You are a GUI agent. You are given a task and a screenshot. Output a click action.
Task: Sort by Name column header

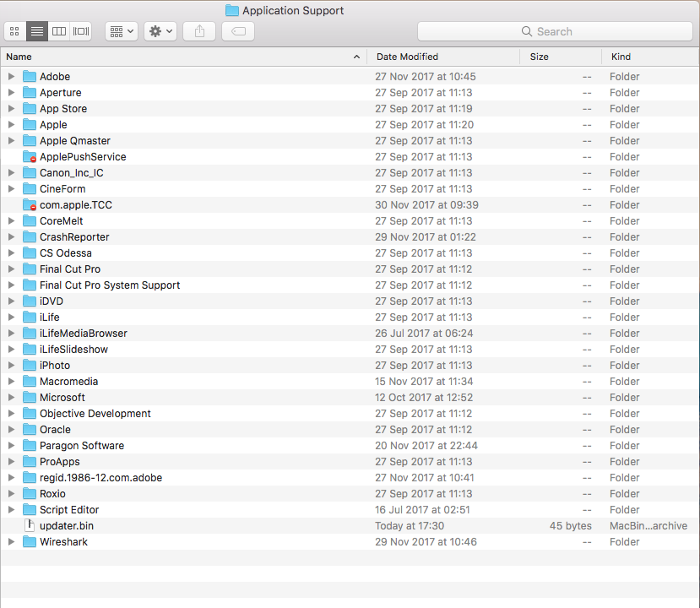click(183, 57)
